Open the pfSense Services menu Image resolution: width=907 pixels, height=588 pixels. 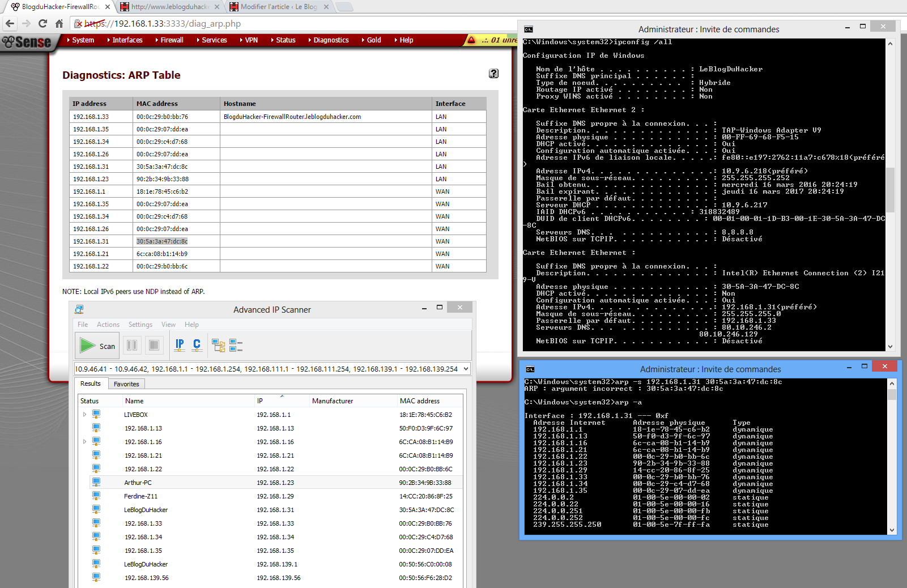tap(211, 40)
